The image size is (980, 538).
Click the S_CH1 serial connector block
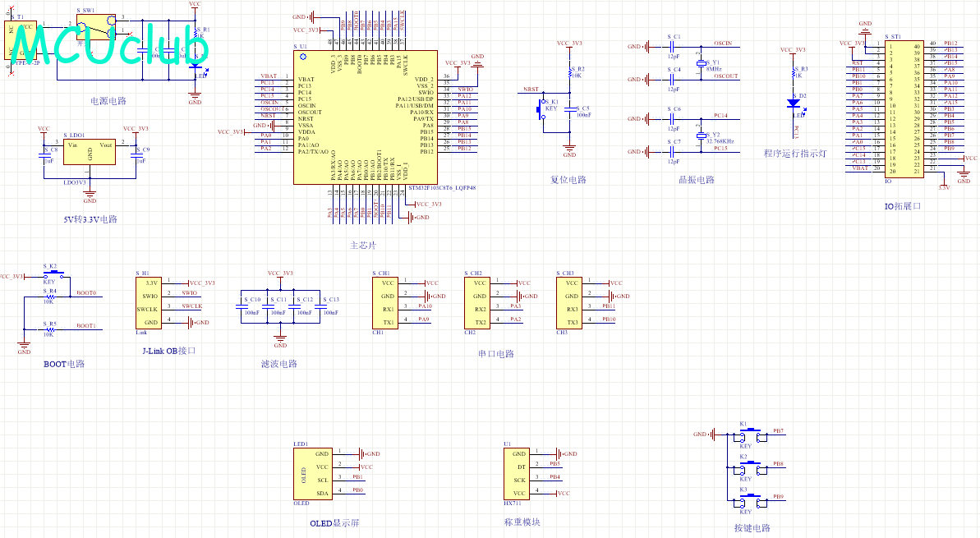coord(384,302)
